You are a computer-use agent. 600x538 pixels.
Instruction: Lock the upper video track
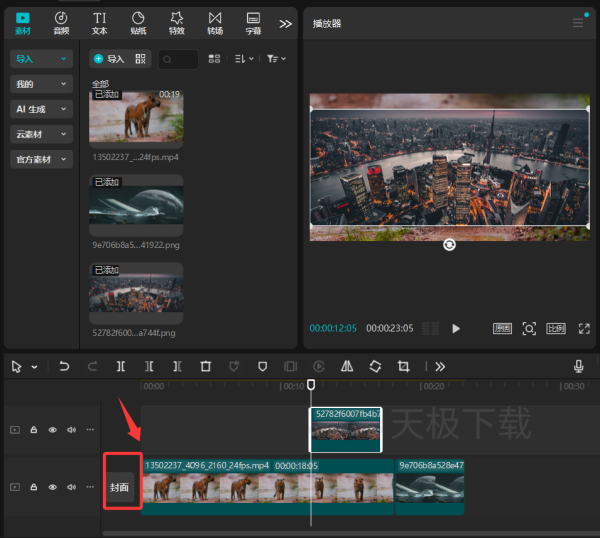[x=34, y=430]
